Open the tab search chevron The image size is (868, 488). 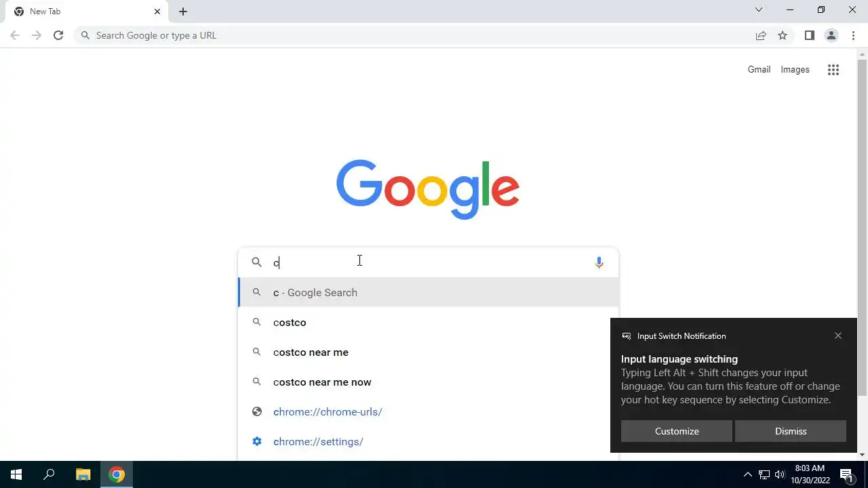[759, 9]
